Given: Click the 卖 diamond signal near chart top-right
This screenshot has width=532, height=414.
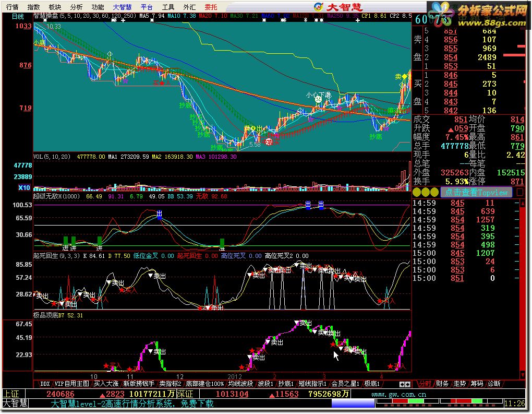Looking at the screenshot, I should coord(404,77).
